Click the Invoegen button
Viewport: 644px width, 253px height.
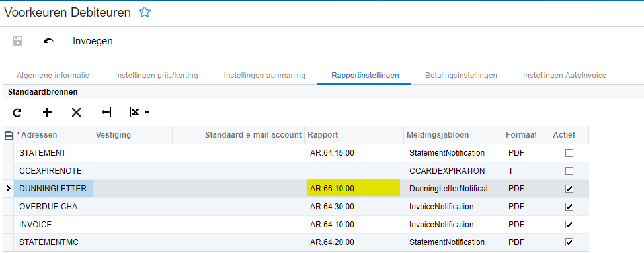[93, 41]
